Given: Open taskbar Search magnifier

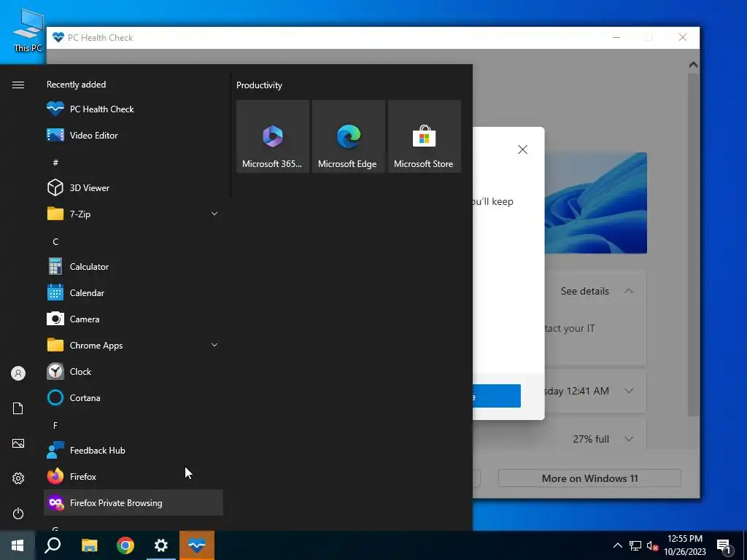Looking at the screenshot, I should 53,545.
